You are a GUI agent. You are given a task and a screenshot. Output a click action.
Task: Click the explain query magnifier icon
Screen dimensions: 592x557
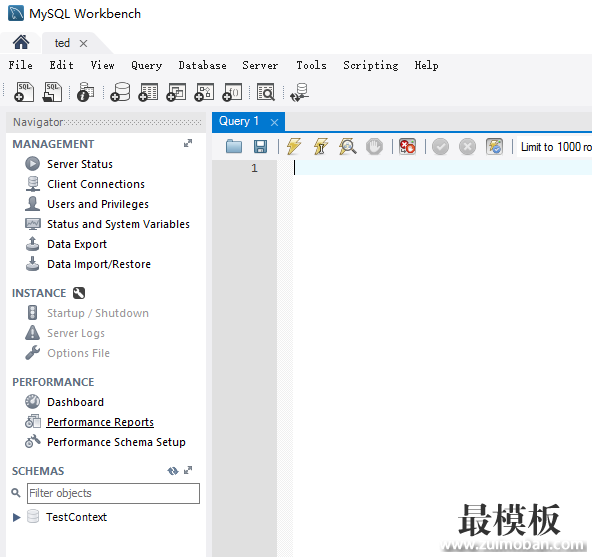(x=347, y=147)
